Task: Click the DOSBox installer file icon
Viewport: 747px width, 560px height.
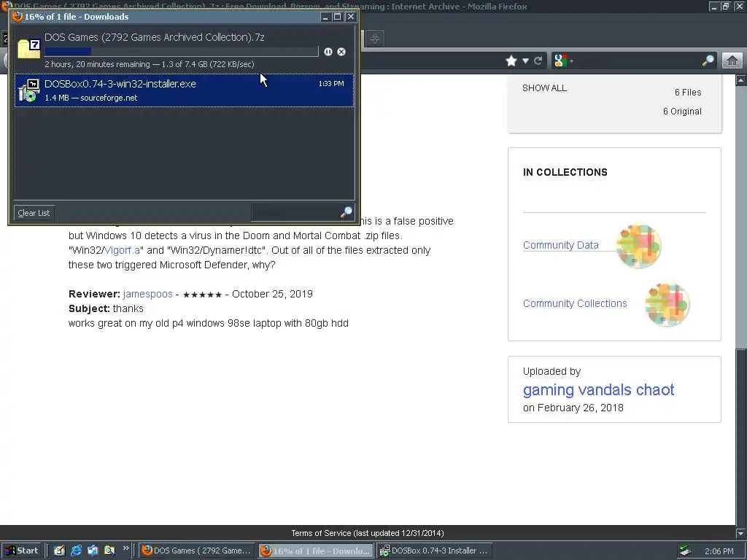Action: coord(28,90)
